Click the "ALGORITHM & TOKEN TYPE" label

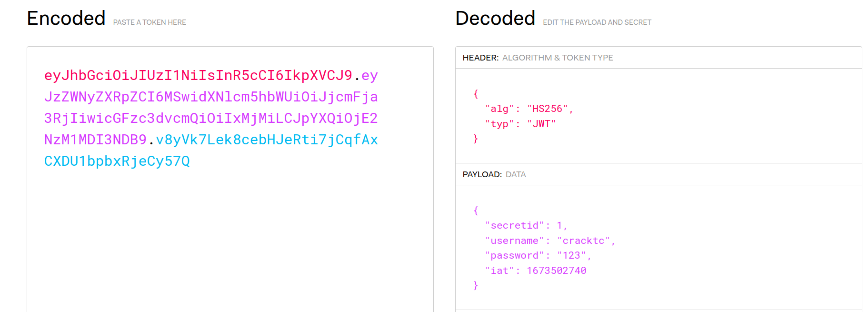pyautogui.click(x=558, y=58)
